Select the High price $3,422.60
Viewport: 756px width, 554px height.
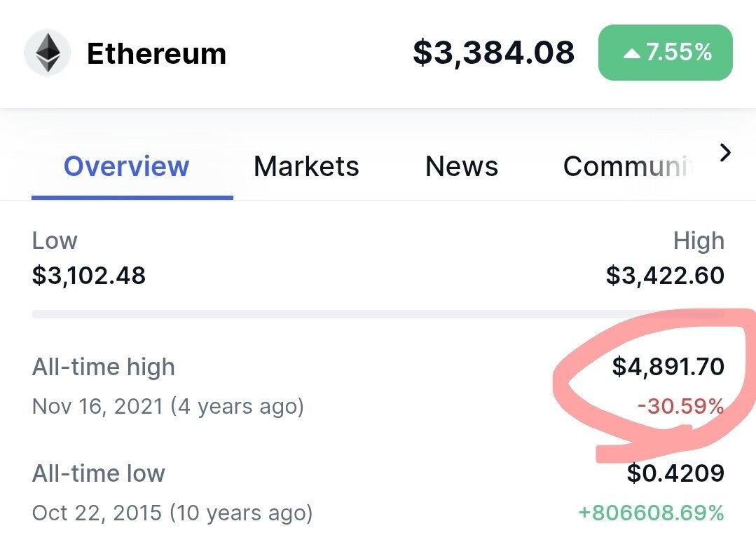tap(665, 276)
